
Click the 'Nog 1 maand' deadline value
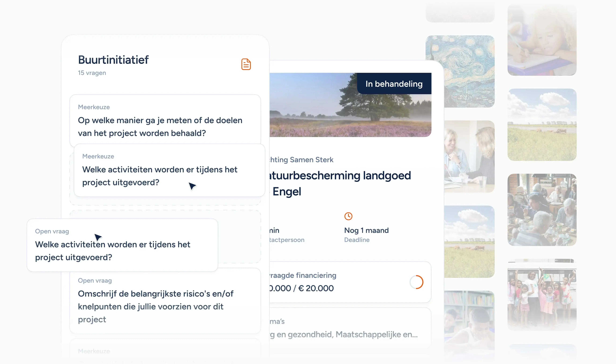point(366,230)
